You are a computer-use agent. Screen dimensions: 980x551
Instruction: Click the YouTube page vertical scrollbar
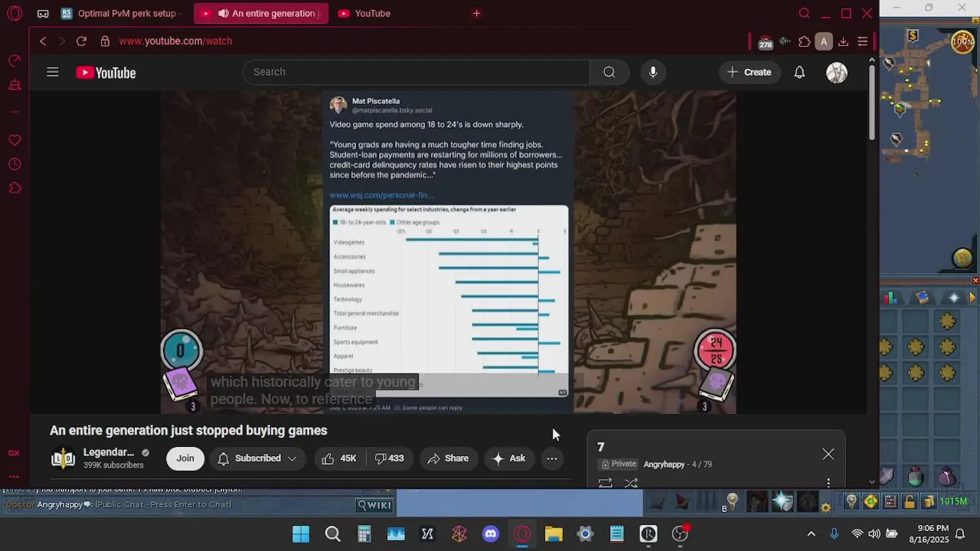point(871,101)
